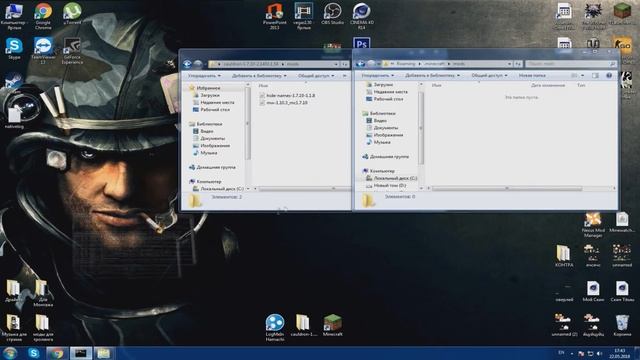The width and height of the screenshot is (640, 360).
Task: Open the Minecraft shortcut beside cauldron folder
Action: point(332,325)
